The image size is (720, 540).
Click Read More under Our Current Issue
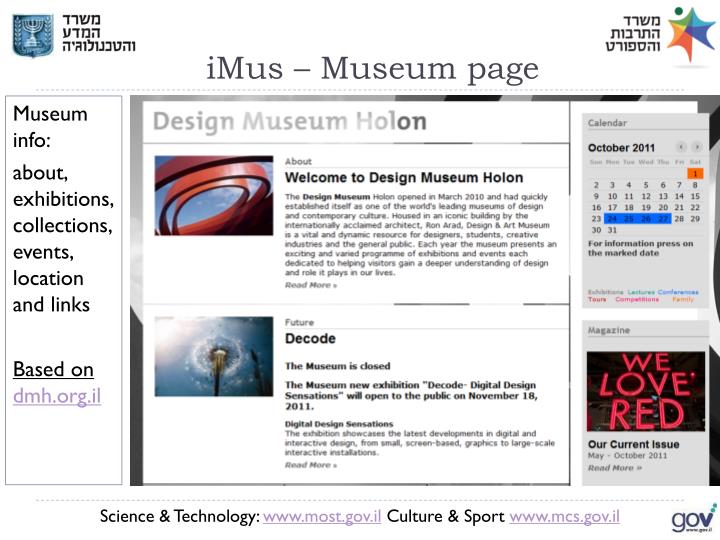pyautogui.click(x=615, y=468)
